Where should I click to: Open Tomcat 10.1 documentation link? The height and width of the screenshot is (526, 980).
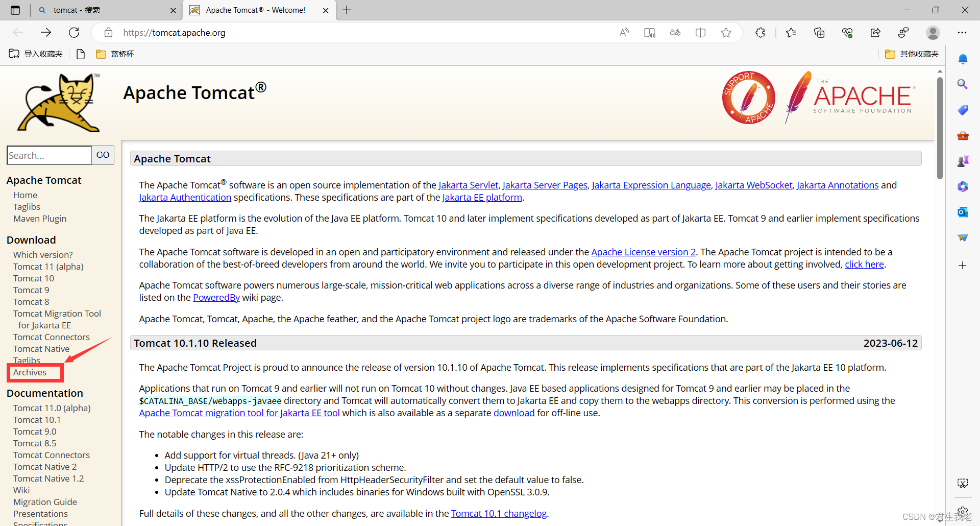click(37, 420)
